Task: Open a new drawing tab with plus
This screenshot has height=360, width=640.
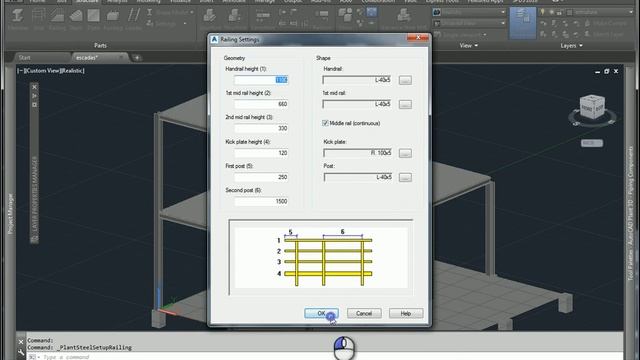Action: point(137,58)
